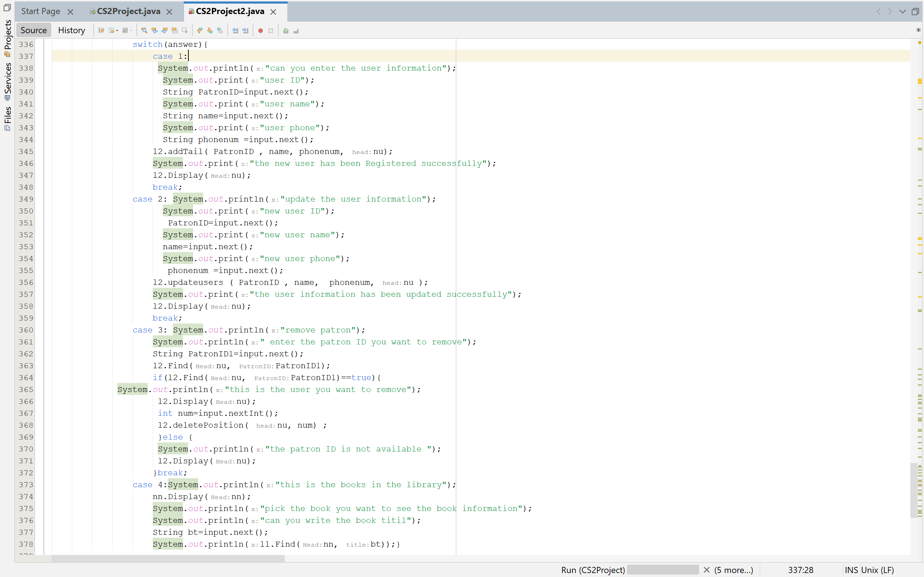Viewport: 924px width, 577px height.
Task: Click Find Previous Occurrence icon
Action: pyautogui.click(x=154, y=31)
